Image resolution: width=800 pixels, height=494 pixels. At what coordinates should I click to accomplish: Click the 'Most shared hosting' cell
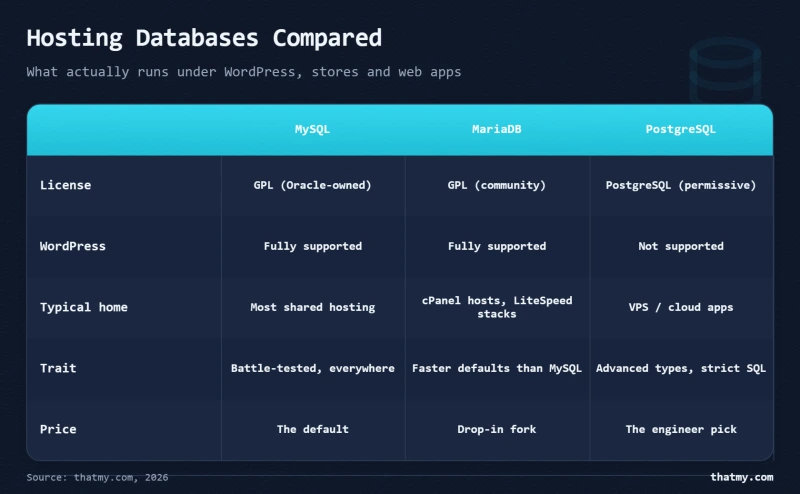312,307
